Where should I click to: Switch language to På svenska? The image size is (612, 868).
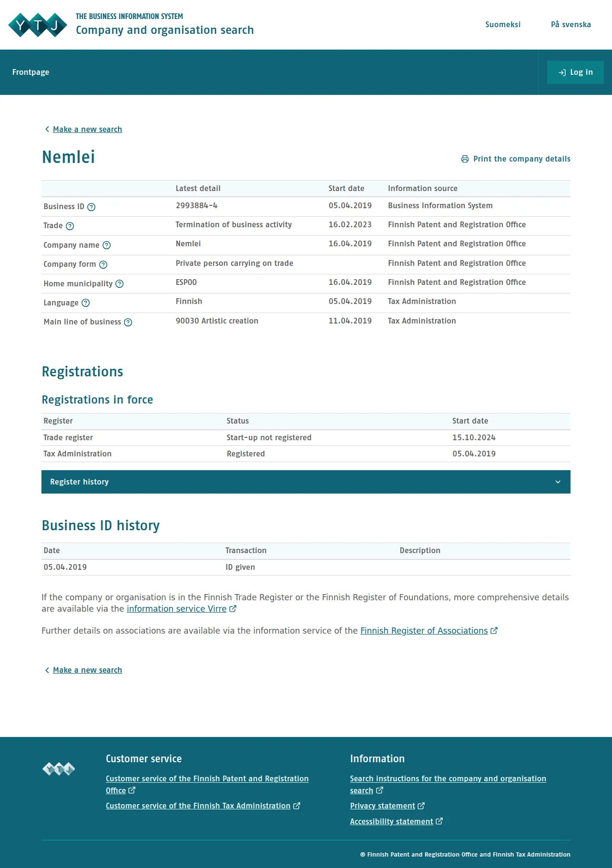571,24
